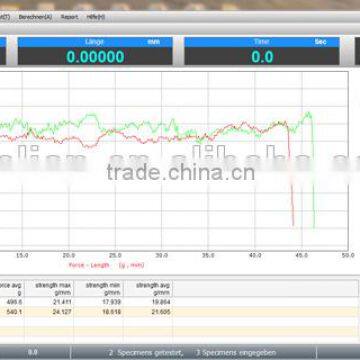Open the Hilfe(H) menu
360x360 pixels.
point(96,17)
